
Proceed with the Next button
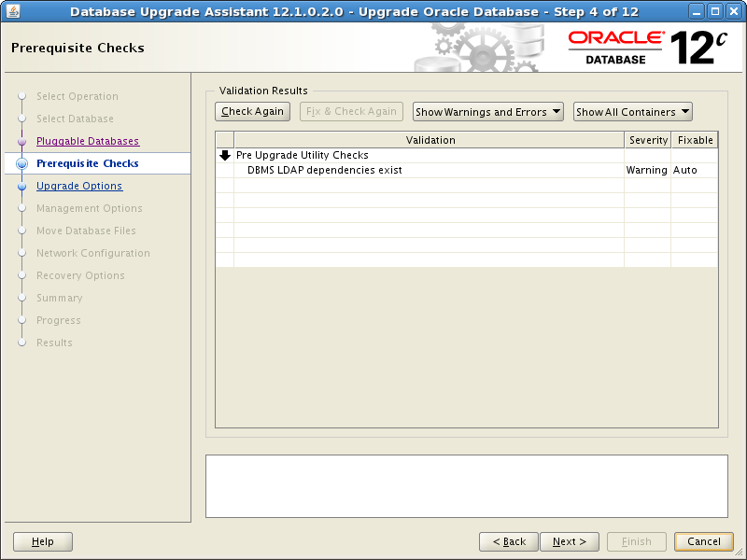tap(570, 541)
